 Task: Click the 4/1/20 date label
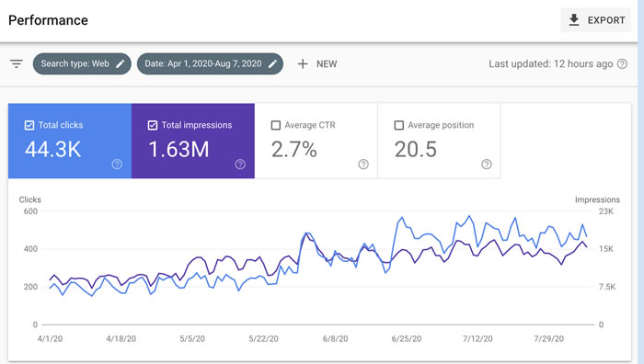[x=50, y=338]
